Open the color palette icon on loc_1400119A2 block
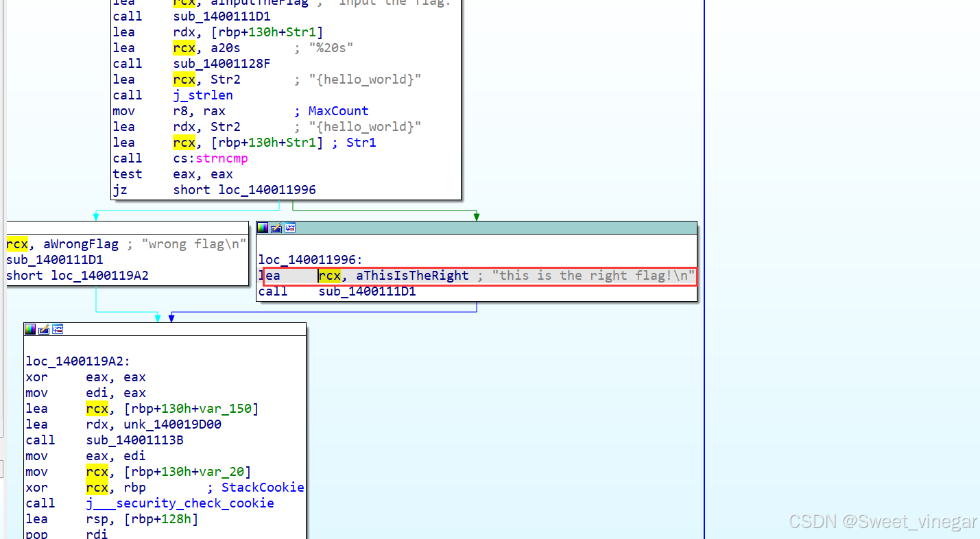 point(29,328)
